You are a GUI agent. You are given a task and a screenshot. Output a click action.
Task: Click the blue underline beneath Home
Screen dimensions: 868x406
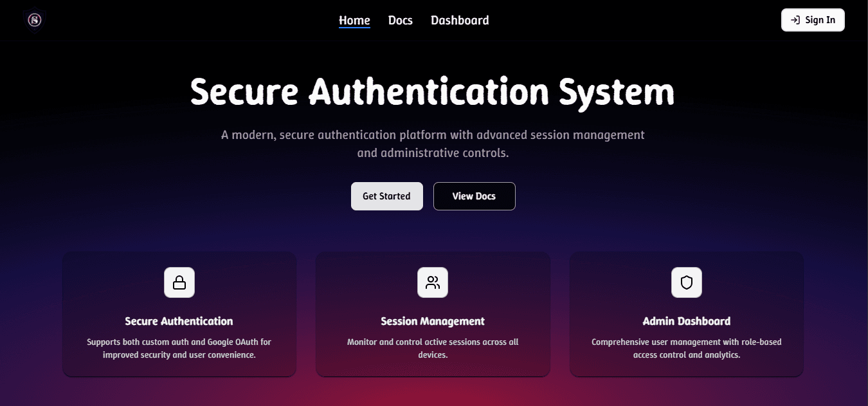click(354, 28)
